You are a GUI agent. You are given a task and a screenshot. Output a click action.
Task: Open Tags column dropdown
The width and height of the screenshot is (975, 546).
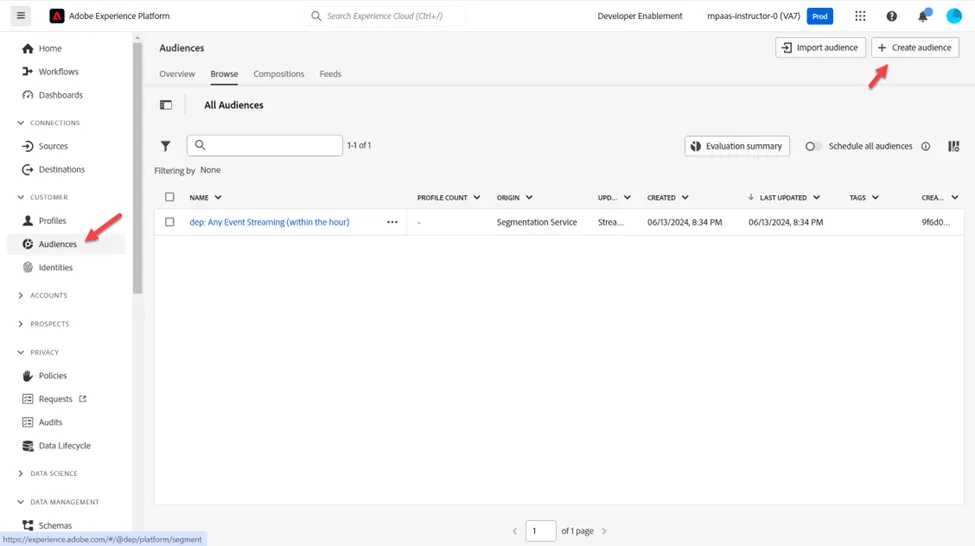[876, 197]
